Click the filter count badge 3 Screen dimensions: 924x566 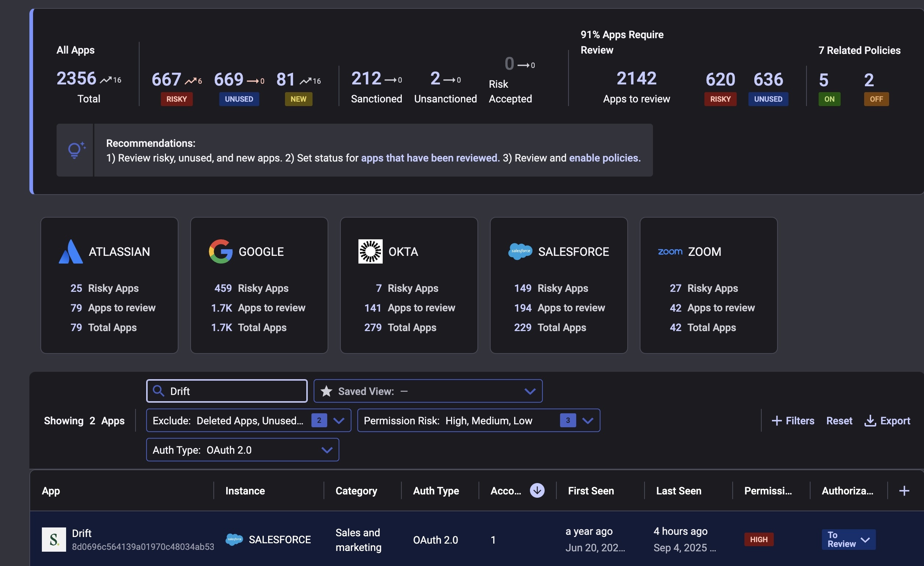(568, 420)
